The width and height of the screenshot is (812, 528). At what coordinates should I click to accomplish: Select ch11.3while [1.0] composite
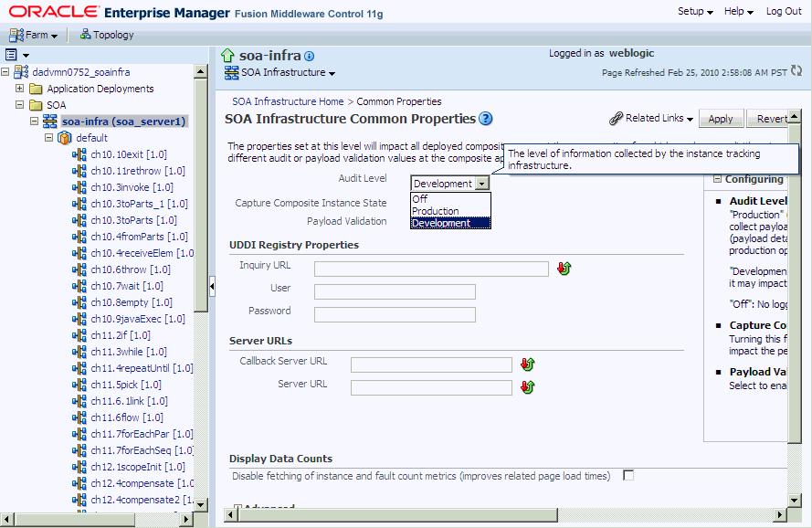click(x=129, y=352)
